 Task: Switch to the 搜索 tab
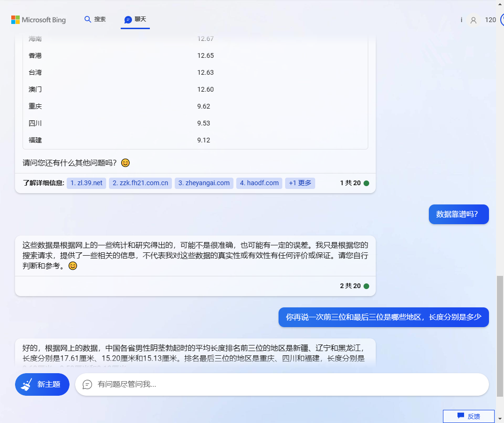point(95,19)
